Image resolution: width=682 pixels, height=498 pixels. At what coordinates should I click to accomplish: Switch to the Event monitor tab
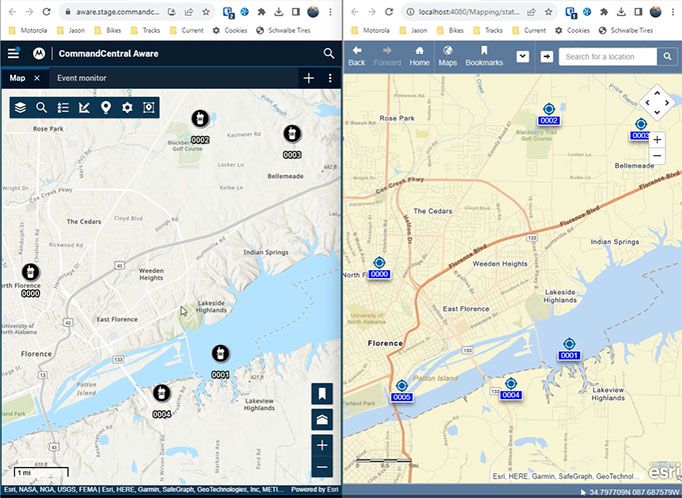(x=81, y=78)
